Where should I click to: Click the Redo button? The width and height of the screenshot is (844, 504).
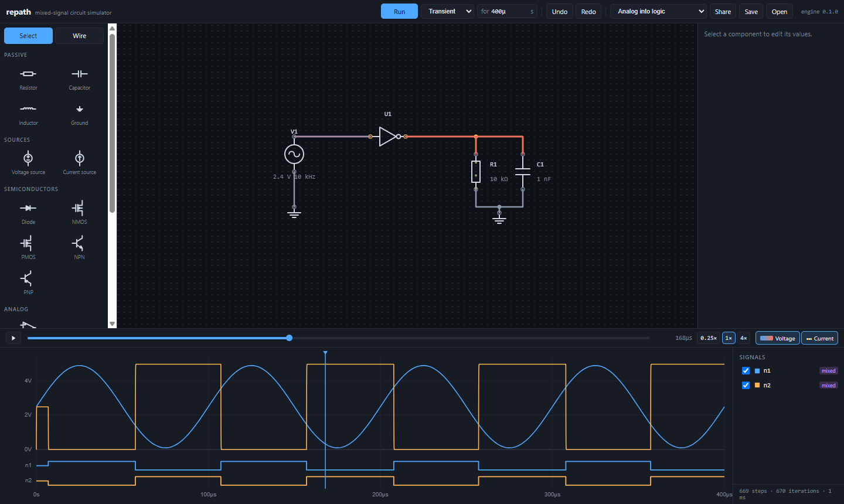coord(588,11)
